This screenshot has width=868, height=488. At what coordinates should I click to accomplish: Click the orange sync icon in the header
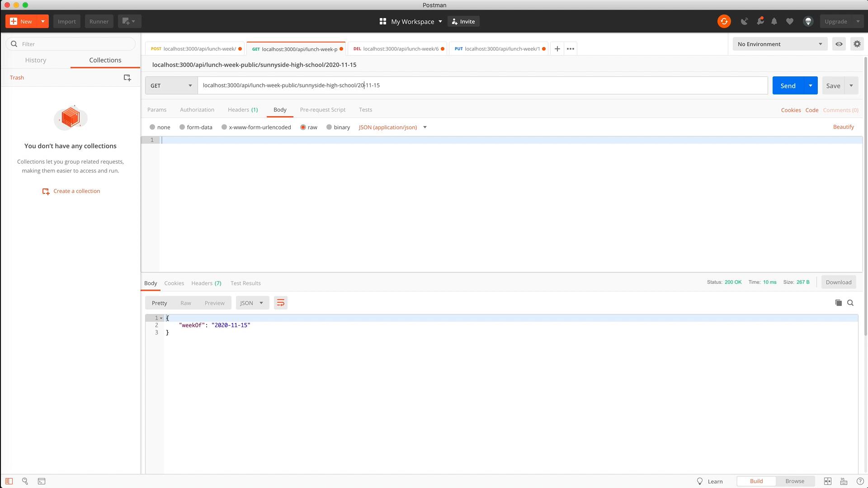pyautogui.click(x=724, y=21)
